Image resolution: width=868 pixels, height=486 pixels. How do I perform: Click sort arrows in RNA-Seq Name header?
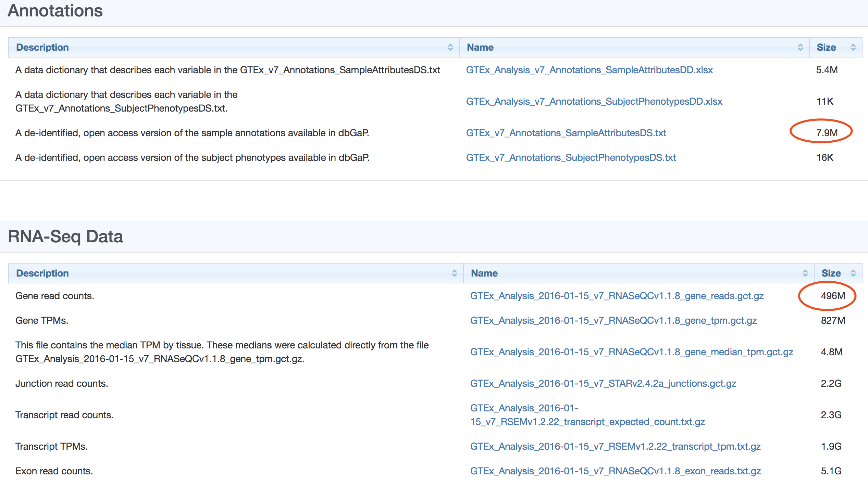pos(805,273)
